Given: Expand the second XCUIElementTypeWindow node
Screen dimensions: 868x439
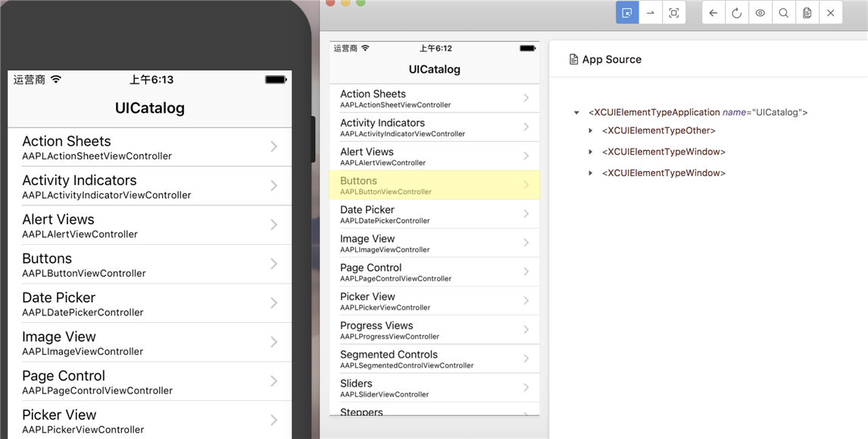Looking at the screenshot, I should (x=591, y=173).
